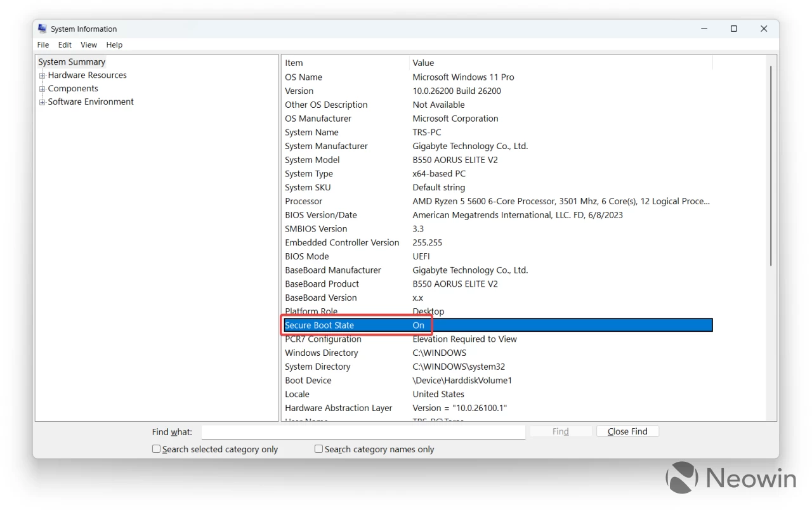Click the Close Find button

(627, 431)
